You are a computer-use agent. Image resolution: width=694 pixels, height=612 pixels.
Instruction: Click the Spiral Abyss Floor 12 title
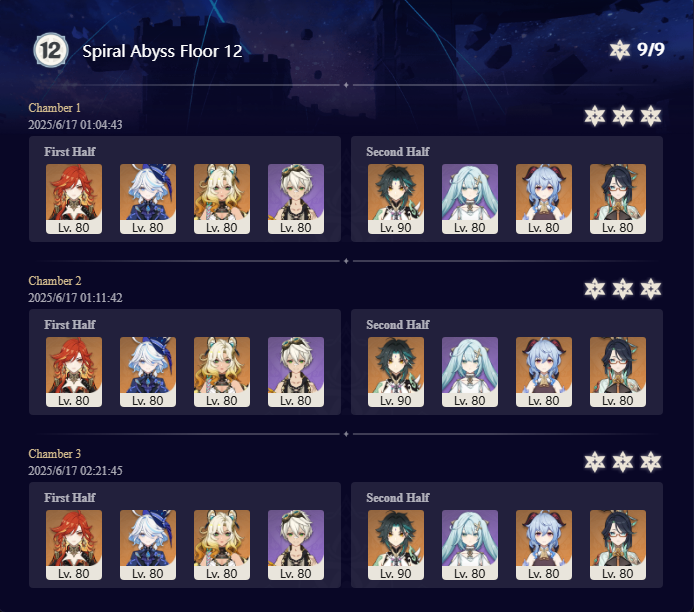click(162, 51)
